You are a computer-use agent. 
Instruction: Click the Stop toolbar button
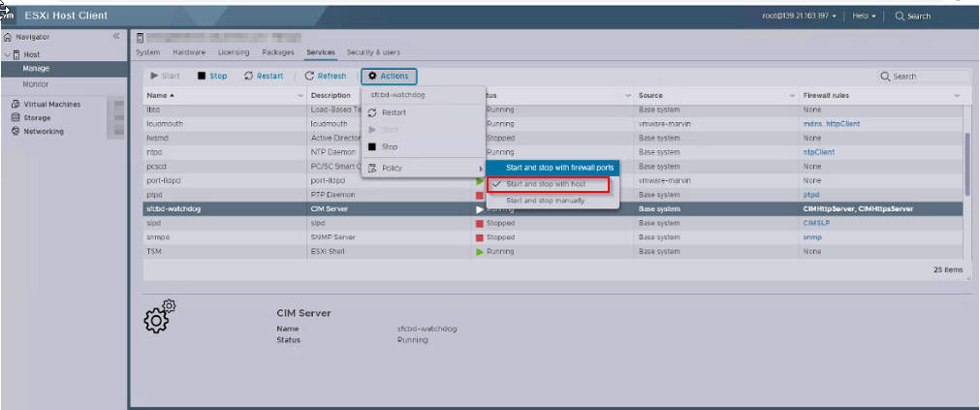click(212, 77)
